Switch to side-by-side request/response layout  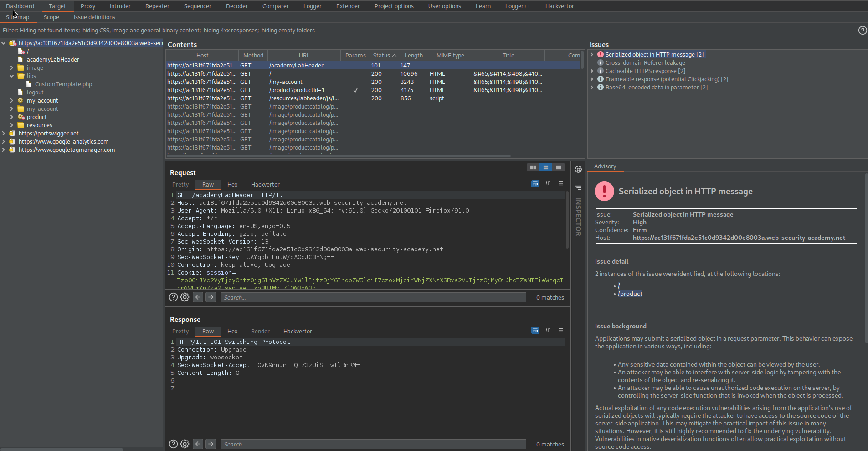coord(533,167)
